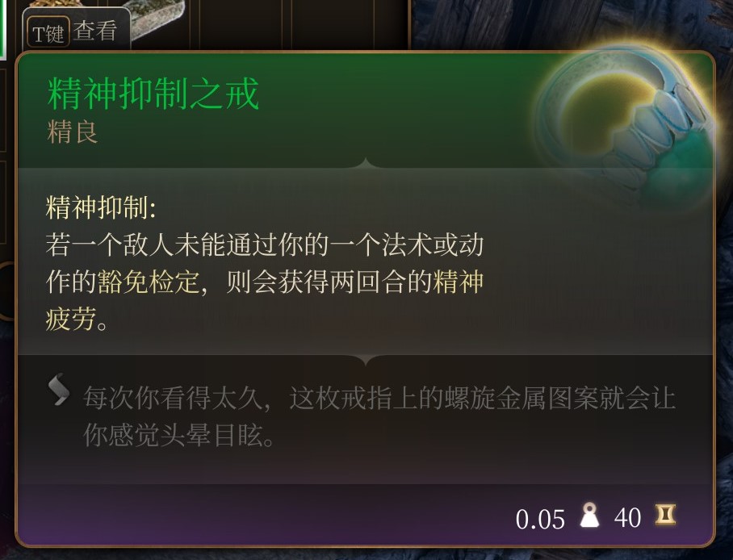This screenshot has height=560, width=733.
Task: Click the flavor text about spiral patterns
Action: click(379, 417)
